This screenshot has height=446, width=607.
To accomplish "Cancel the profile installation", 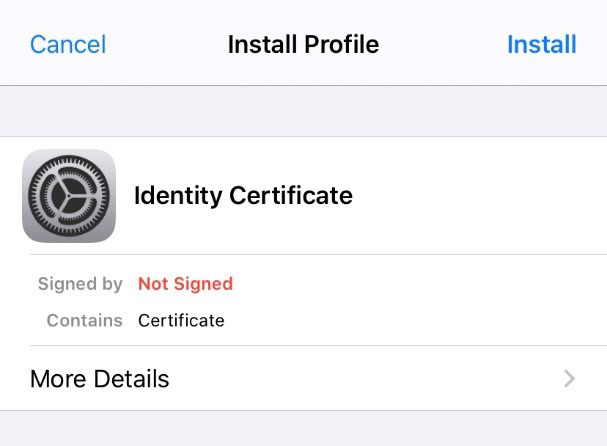I will click(x=68, y=44).
